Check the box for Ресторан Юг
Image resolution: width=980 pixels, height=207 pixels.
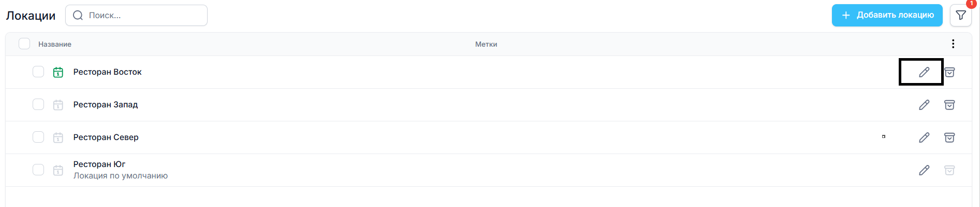click(38, 170)
